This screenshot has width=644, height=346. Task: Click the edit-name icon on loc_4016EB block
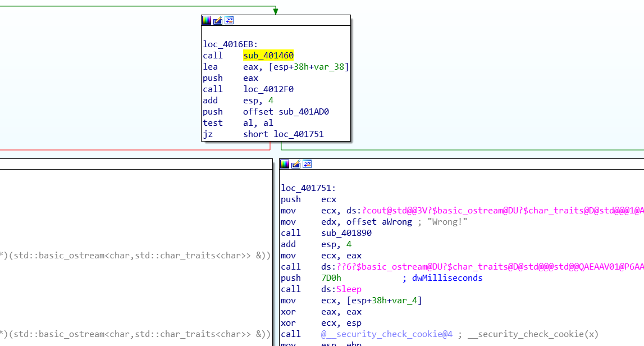tap(218, 20)
